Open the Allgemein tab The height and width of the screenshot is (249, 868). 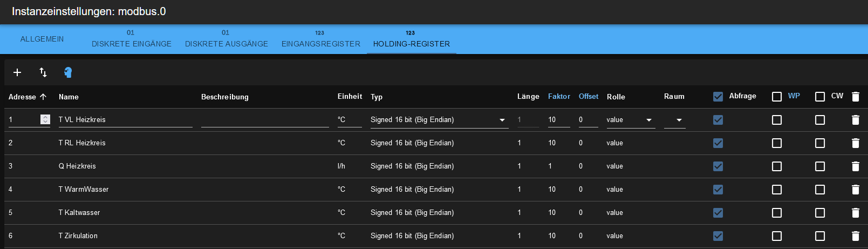(42, 39)
